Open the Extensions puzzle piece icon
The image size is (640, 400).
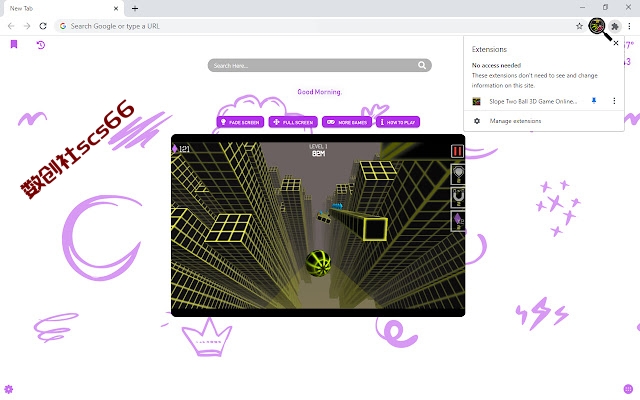(x=615, y=27)
